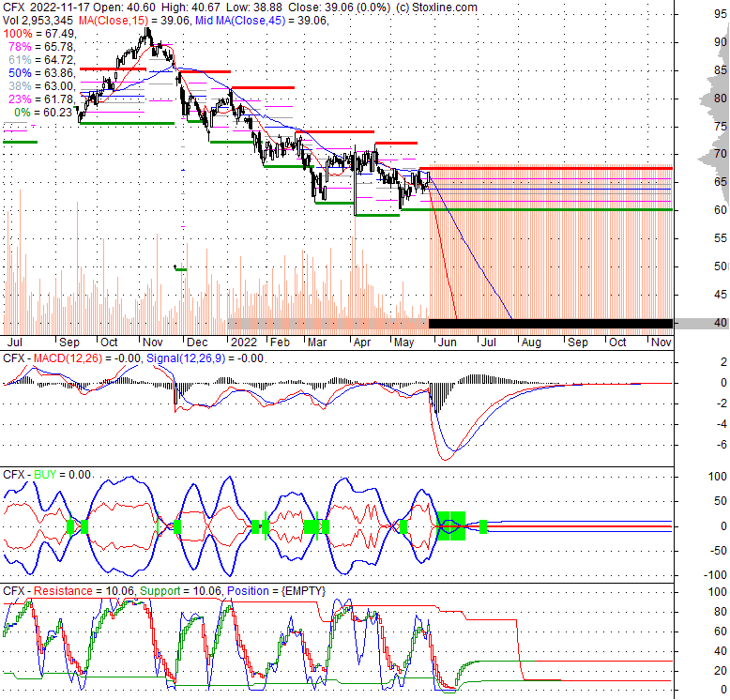Click the '50% = 63.86' Fibonacci level label
This screenshot has width=730, height=700.
[x=42, y=73]
